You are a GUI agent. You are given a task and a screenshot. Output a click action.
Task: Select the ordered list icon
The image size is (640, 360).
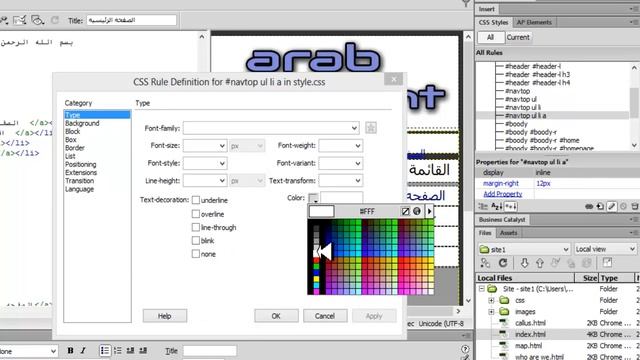118,350
